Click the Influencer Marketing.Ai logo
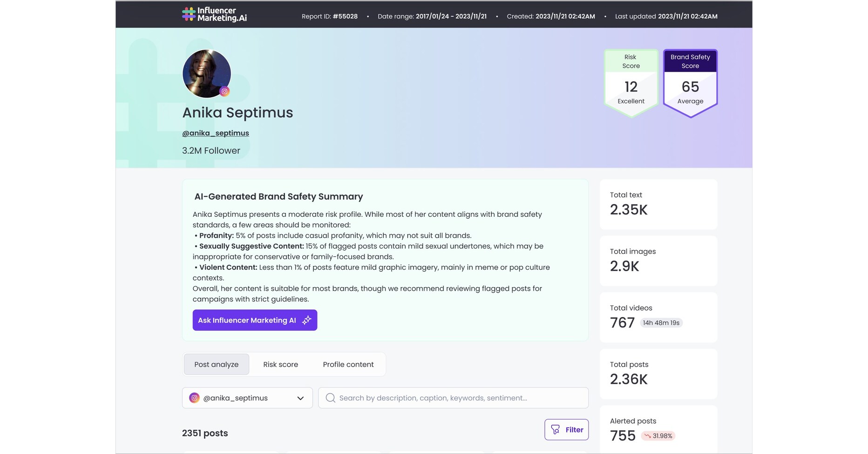Viewport: 868px width, 454px height. [x=214, y=14]
